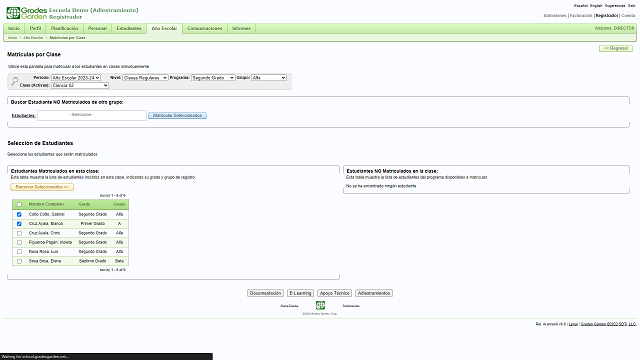Click the magnifying glass search icon

tap(15, 81)
